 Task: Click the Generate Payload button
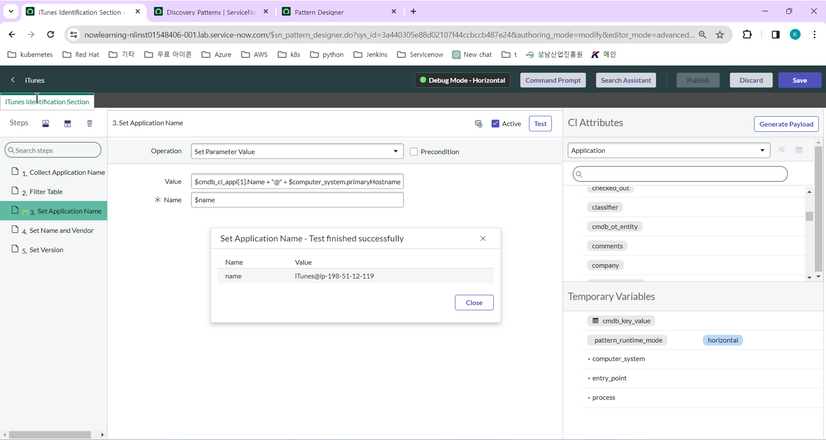coord(786,124)
